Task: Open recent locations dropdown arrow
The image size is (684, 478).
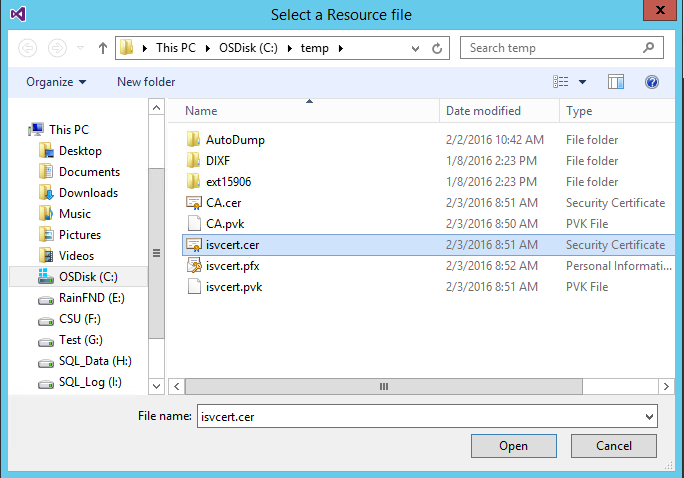Action: 80,48
